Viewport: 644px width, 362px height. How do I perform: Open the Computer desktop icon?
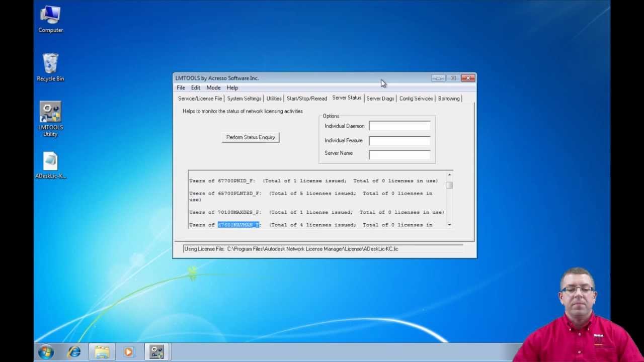point(50,19)
